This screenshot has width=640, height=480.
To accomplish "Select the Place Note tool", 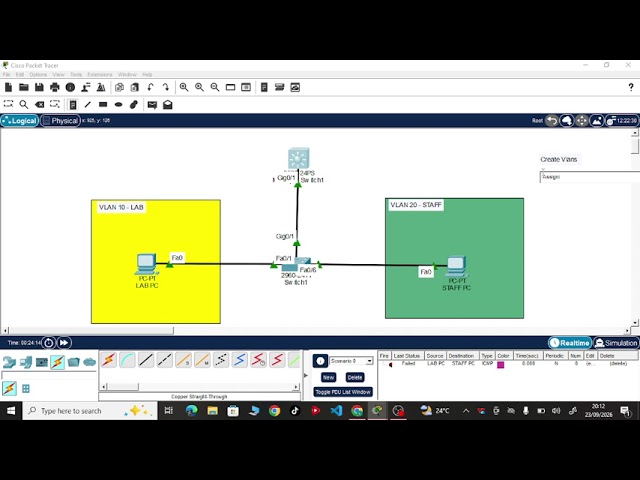I will [x=73, y=105].
